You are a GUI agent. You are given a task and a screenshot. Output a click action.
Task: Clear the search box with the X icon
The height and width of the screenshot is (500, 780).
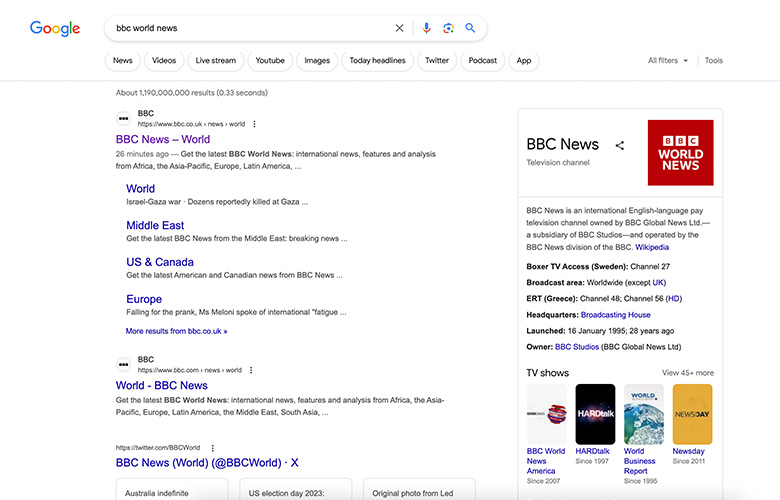399,28
